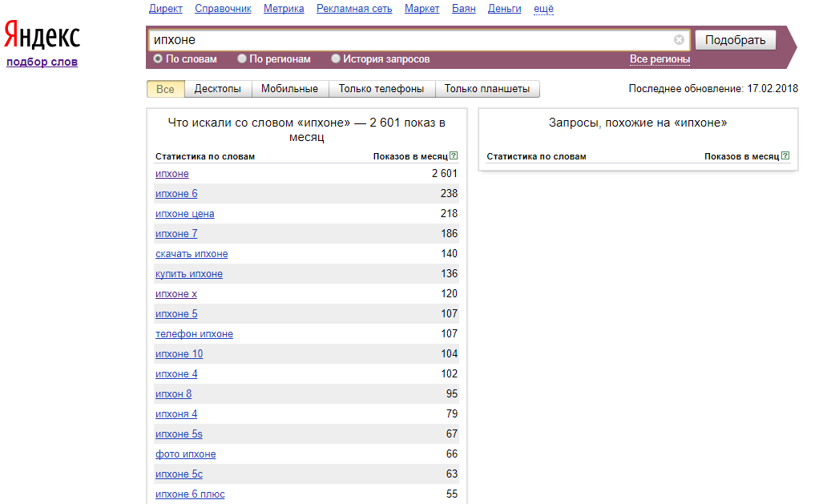Select the 102 value for ипхоне 4
The height and width of the screenshot is (504, 823).
450,374
